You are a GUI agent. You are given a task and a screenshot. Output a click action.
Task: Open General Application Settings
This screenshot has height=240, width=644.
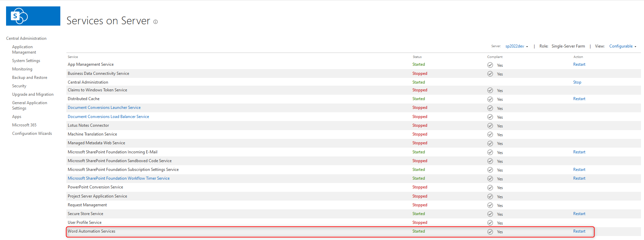click(x=30, y=106)
